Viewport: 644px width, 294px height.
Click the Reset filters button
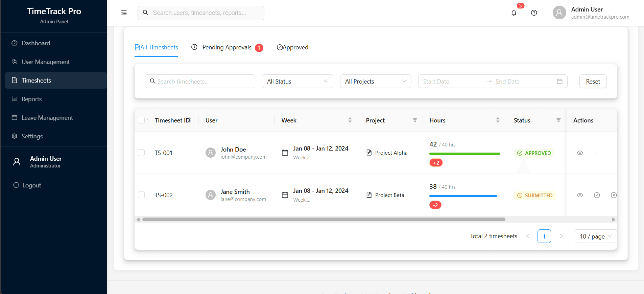593,81
